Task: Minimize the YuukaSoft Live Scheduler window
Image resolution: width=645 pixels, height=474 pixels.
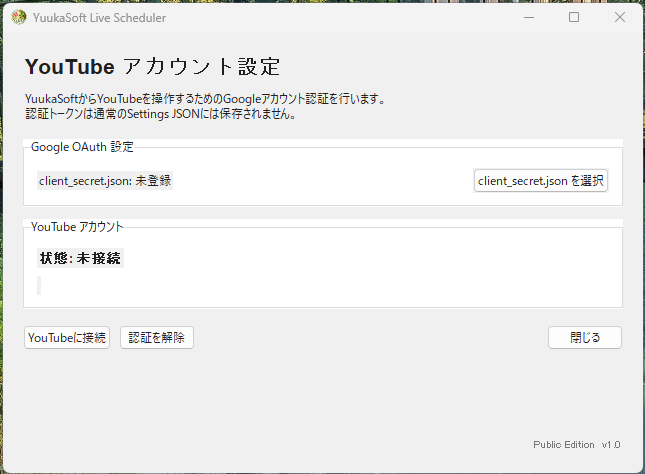Action: tap(529, 17)
